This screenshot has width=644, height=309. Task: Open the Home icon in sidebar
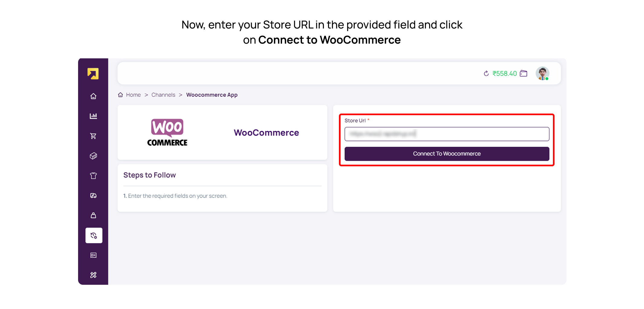pos(93,96)
